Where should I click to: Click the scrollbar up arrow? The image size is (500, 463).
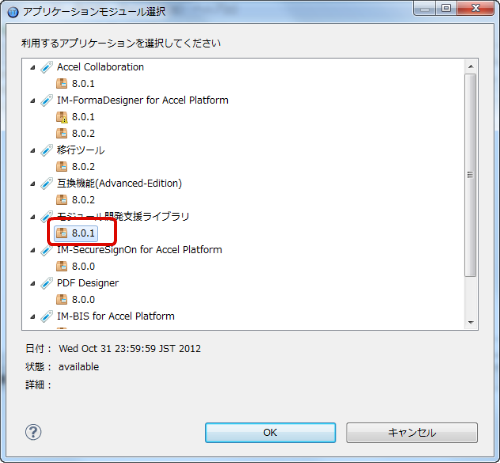tap(470, 67)
